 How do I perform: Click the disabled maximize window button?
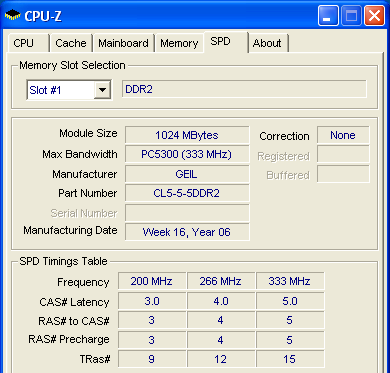click(x=351, y=16)
